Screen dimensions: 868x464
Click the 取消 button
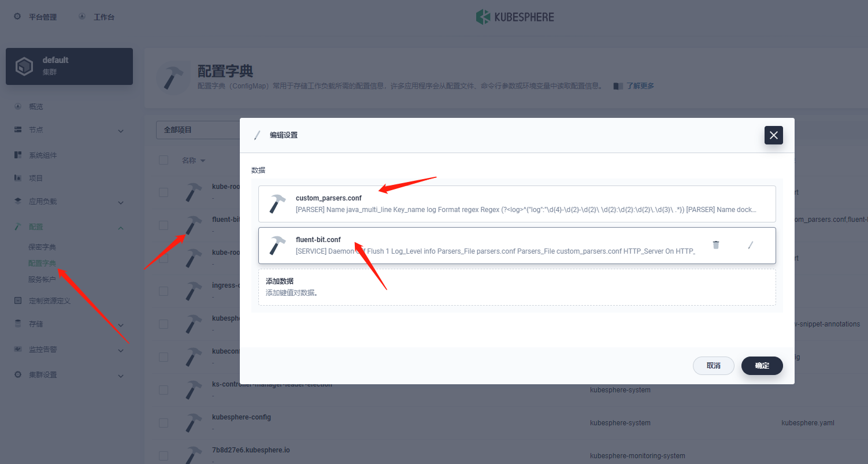pos(714,366)
